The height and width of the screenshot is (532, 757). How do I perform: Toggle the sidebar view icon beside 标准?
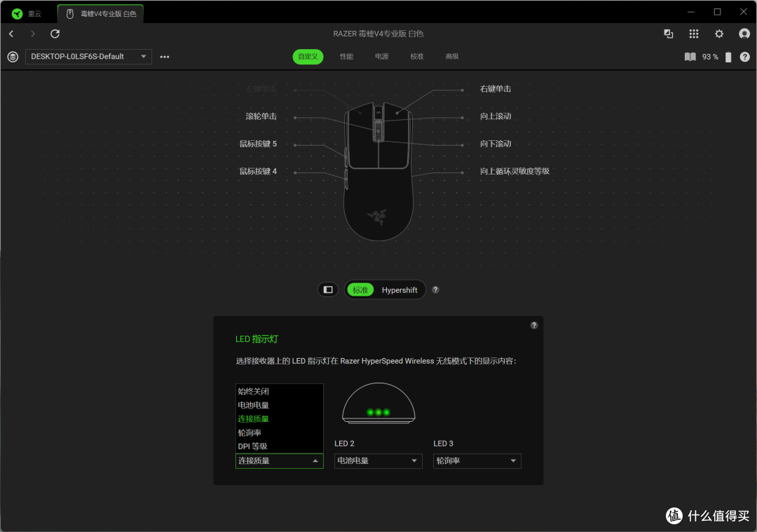[328, 289]
